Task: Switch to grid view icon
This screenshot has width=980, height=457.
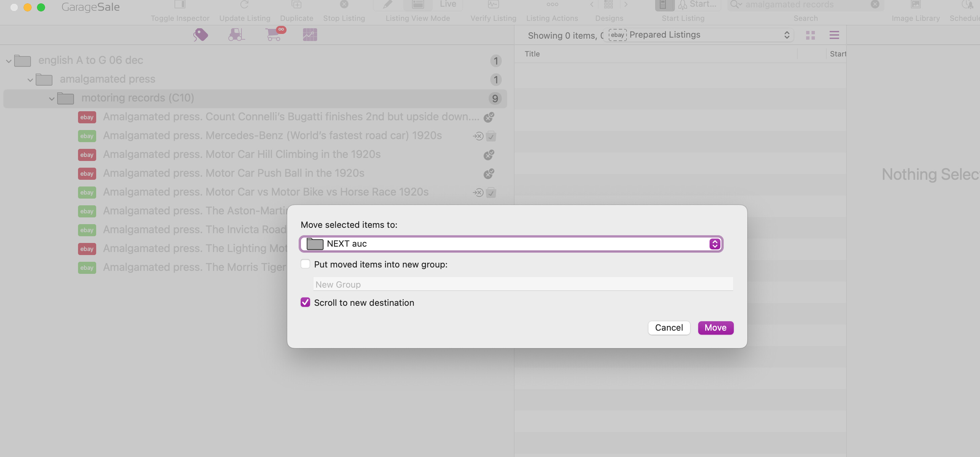Action: click(x=810, y=35)
